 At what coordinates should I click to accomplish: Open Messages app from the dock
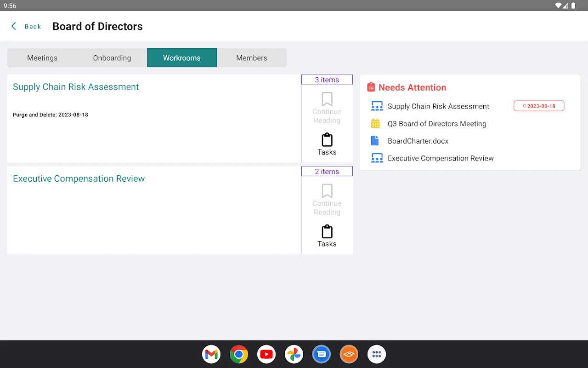322,354
